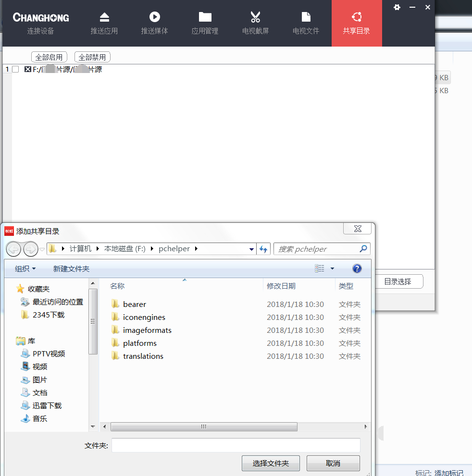Click the 目录选择 button
Screen dimensions: 472x476
point(398,281)
